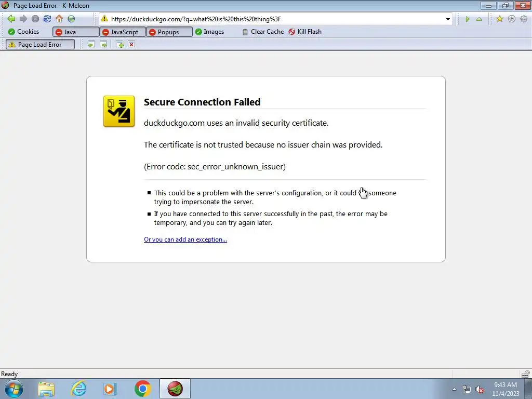The width and height of the screenshot is (532, 399).
Task: Launch Internet Explorer from the taskbar
Action: [x=78, y=389]
